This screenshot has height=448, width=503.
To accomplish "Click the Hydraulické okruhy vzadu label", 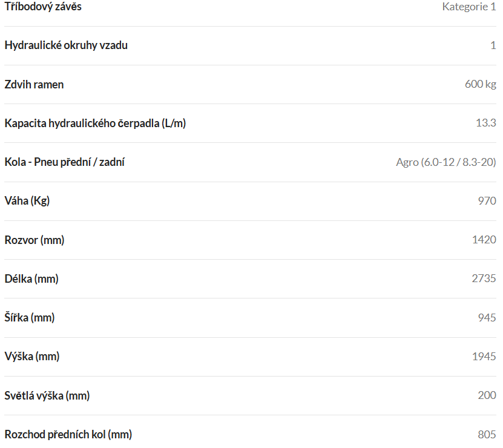I will click(66, 45).
